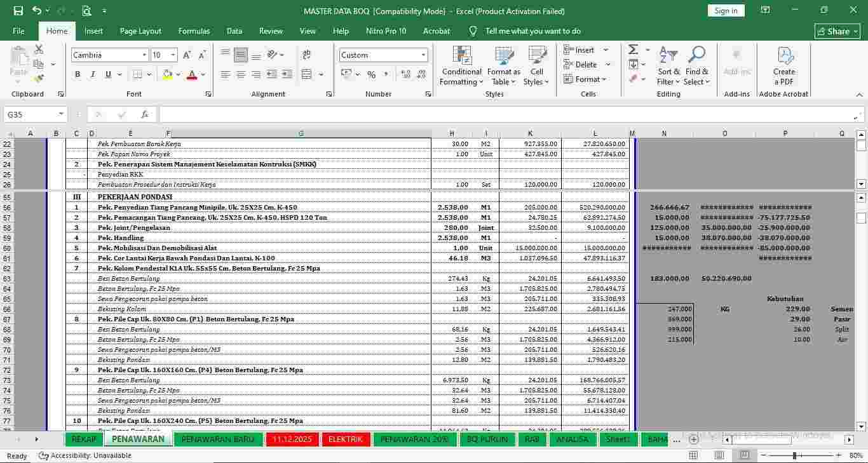Decrease the cell indent
This screenshot has width=868, height=463.
point(272,74)
